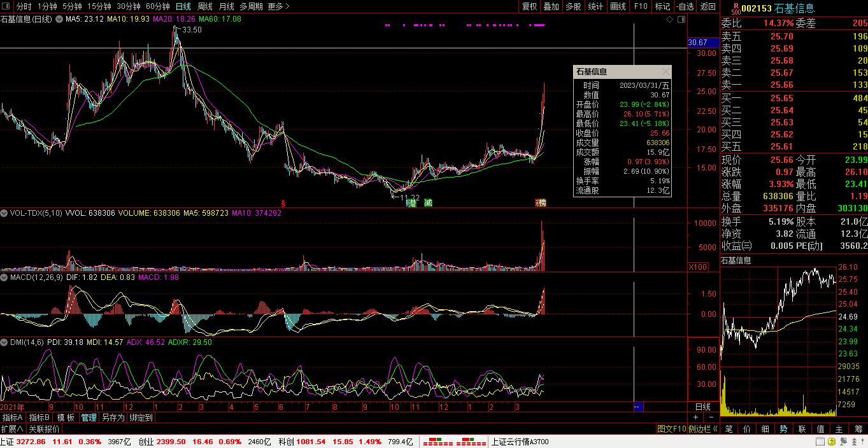The width and height of the screenshot is (868, 448).
Task: Toggle the -自选 watchlist button
Action: click(x=685, y=6)
